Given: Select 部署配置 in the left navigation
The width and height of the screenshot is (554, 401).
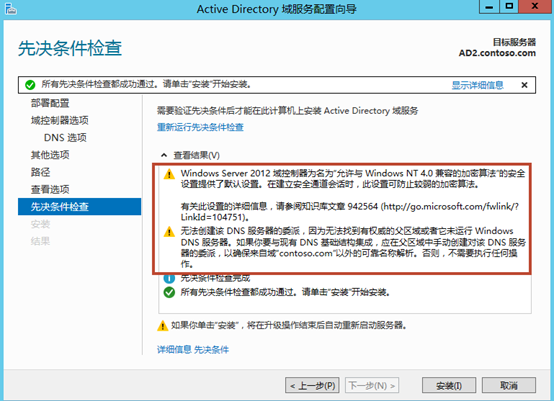Looking at the screenshot, I should point(50,103).
